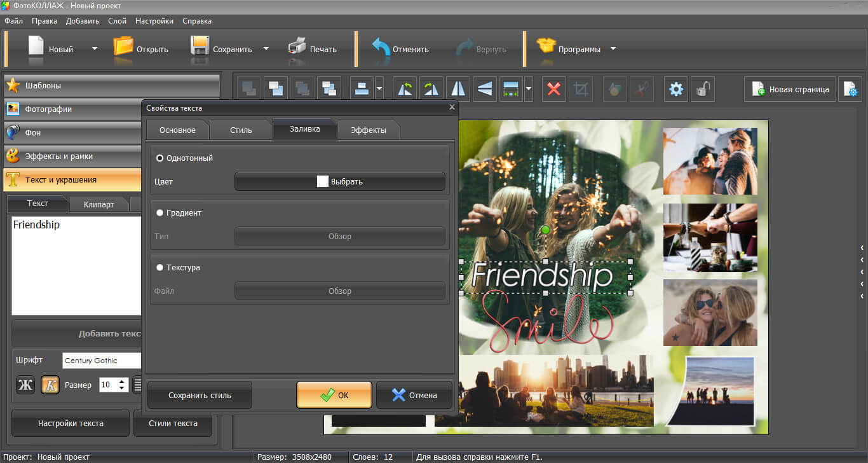Click the gear settings icon in toolbar
The image size is (868, 463).
point(676,89)
